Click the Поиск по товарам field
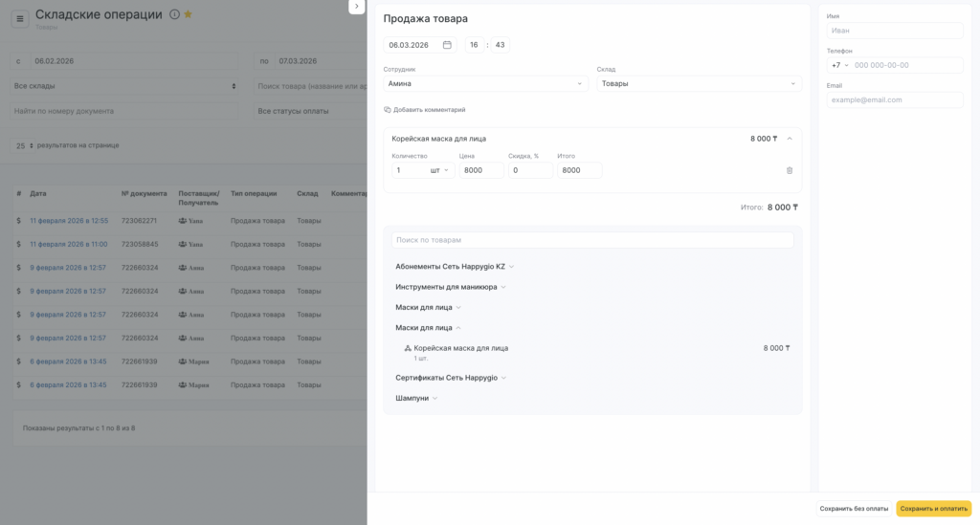Image resolution: width=980 pixels, height=525 pixels. point(592,240)
